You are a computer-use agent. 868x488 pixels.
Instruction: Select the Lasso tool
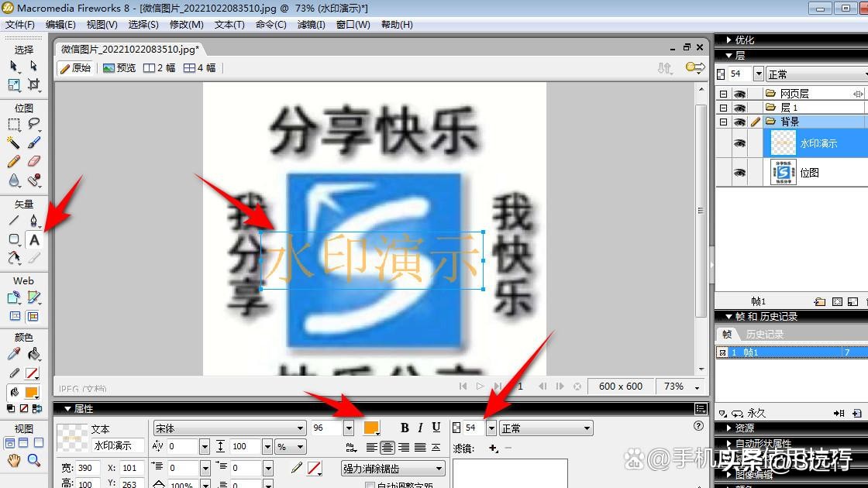point(33,124)
